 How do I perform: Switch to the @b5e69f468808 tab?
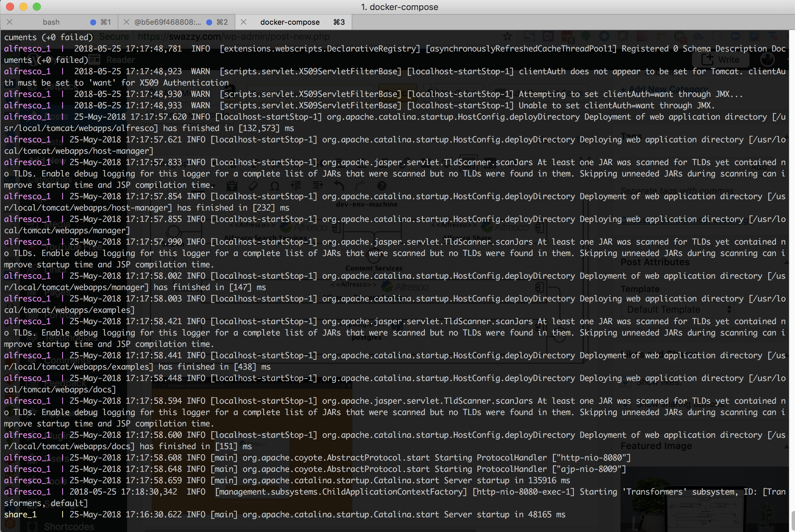(x=167, y=22)
